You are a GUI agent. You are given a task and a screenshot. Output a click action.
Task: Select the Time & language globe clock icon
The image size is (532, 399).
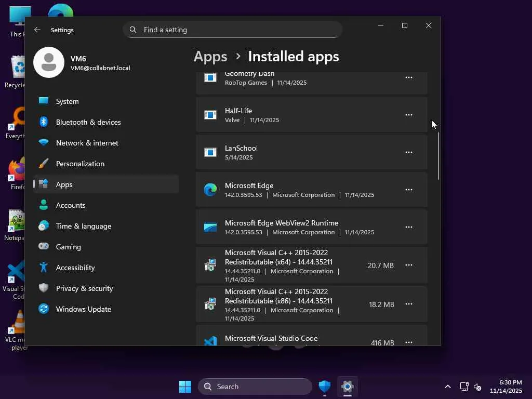(x=44, y=225)
